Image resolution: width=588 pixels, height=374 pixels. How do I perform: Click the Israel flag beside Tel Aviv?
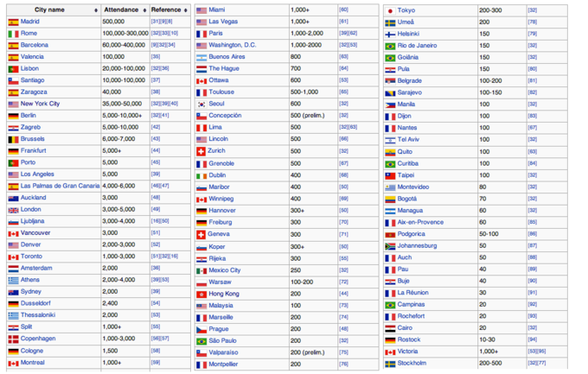pyautogui.click(x=390, y=140)
